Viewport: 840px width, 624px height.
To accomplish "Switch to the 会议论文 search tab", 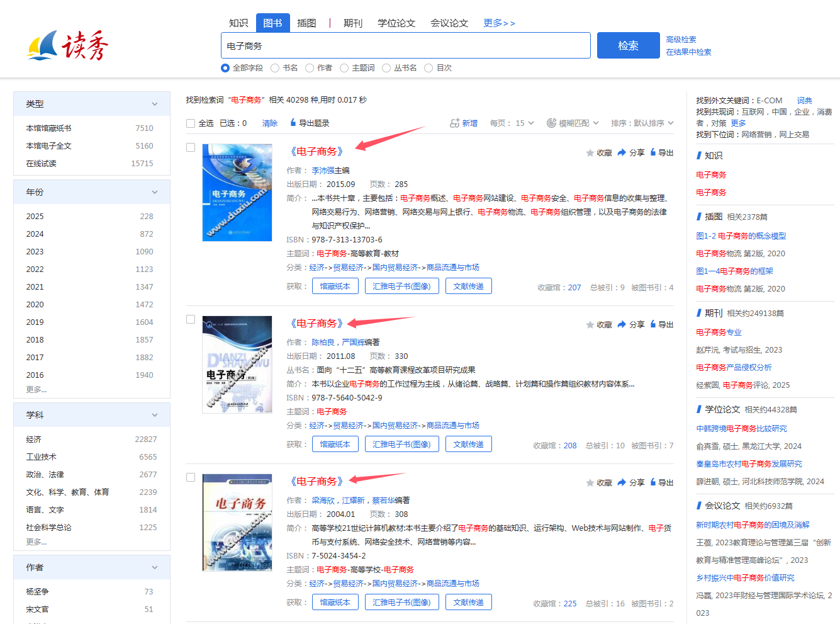I will [x=449, y=23].
